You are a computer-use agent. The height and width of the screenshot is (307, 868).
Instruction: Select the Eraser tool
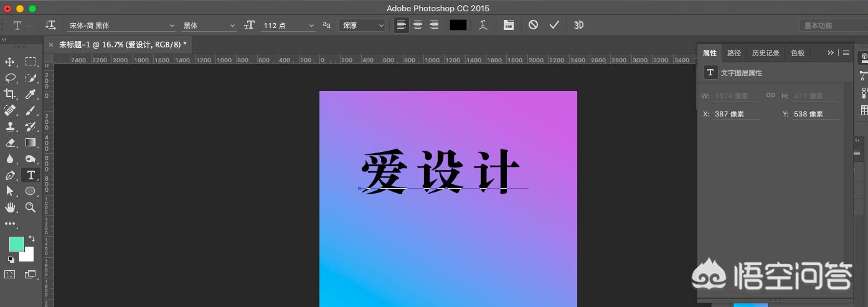[x=10, y=143]
